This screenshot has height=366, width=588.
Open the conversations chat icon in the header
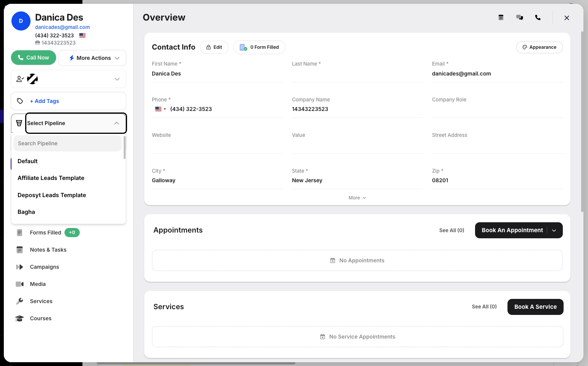click(520, 18)
